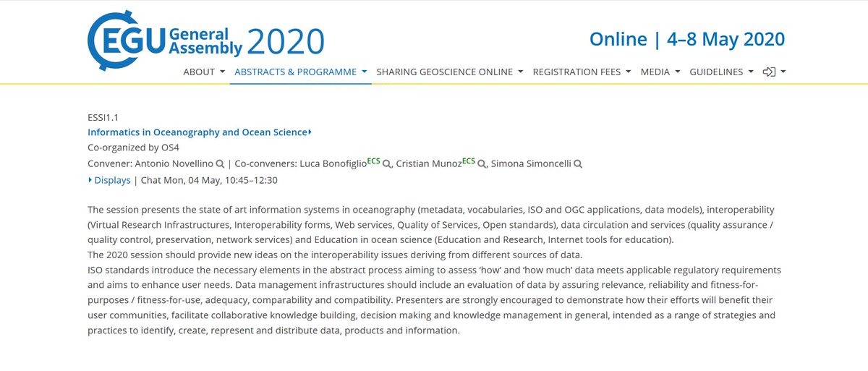This screenshot has height=371, width=868.
Task: Click convener name Antonio Novellino
Action: (x=174, y=164)
